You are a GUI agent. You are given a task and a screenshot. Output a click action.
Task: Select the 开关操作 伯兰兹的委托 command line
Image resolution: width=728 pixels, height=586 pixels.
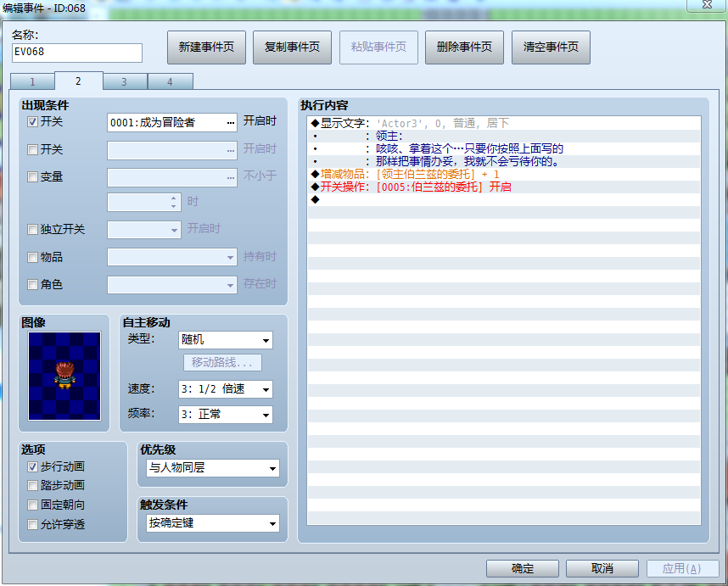[504, 187]
